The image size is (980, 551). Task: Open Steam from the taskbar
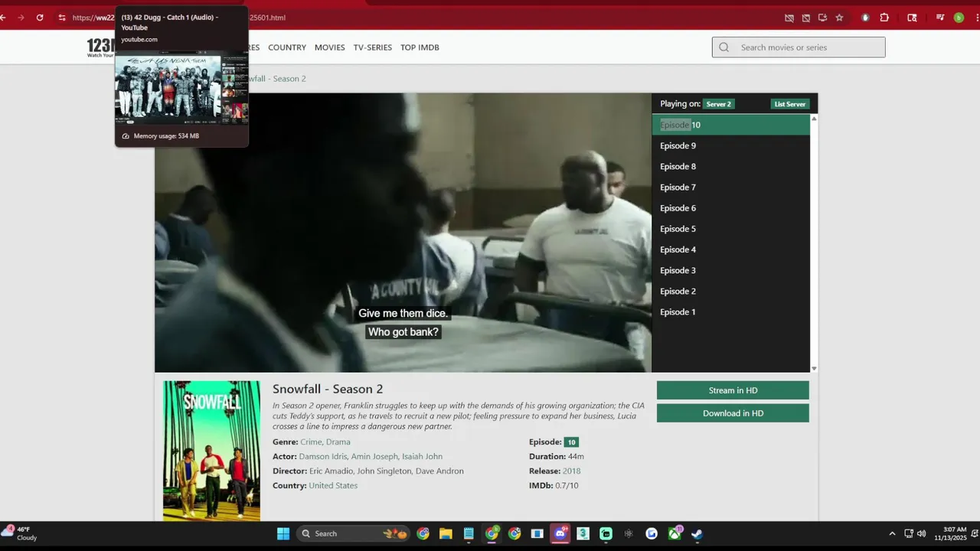point(697,533)
